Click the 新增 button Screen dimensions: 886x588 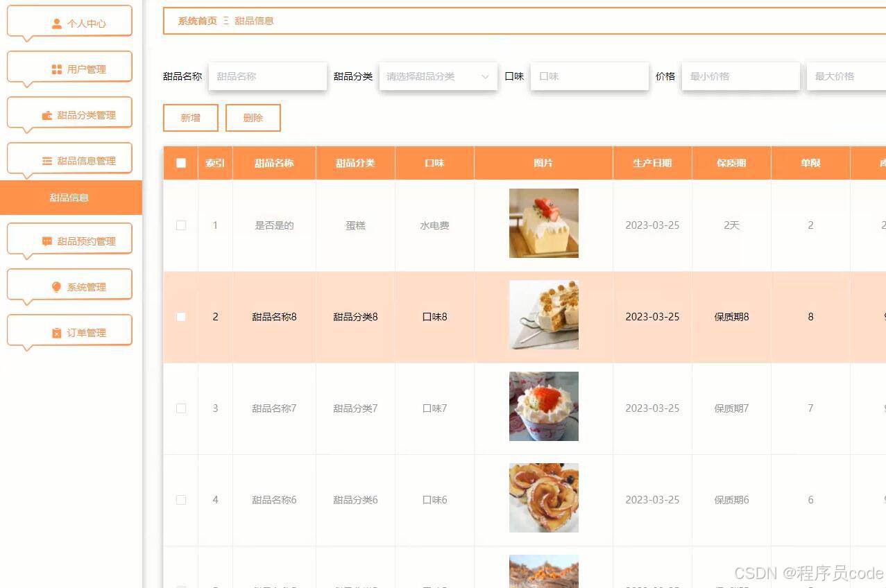[190, 117]
